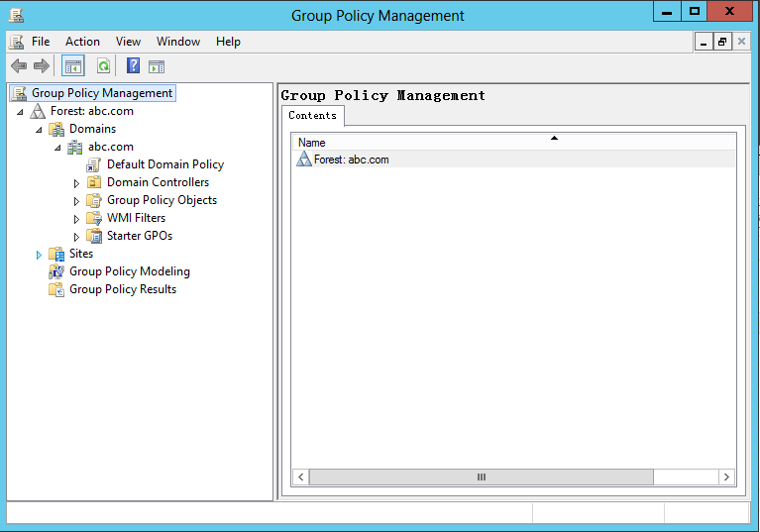Screen dimensions: 760x532
Task: Expand the Starter GPOs node
Action: pyautogui.click(x=76, y=237)
